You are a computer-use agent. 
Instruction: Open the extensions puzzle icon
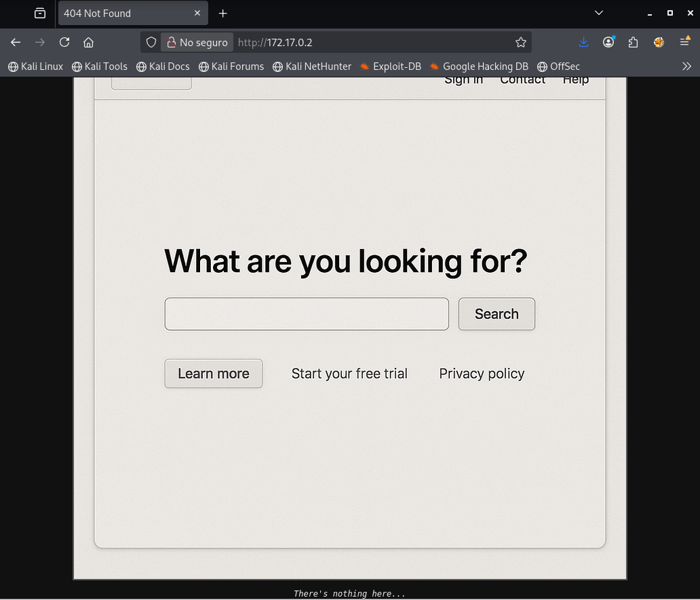click(x=633, y=42)
